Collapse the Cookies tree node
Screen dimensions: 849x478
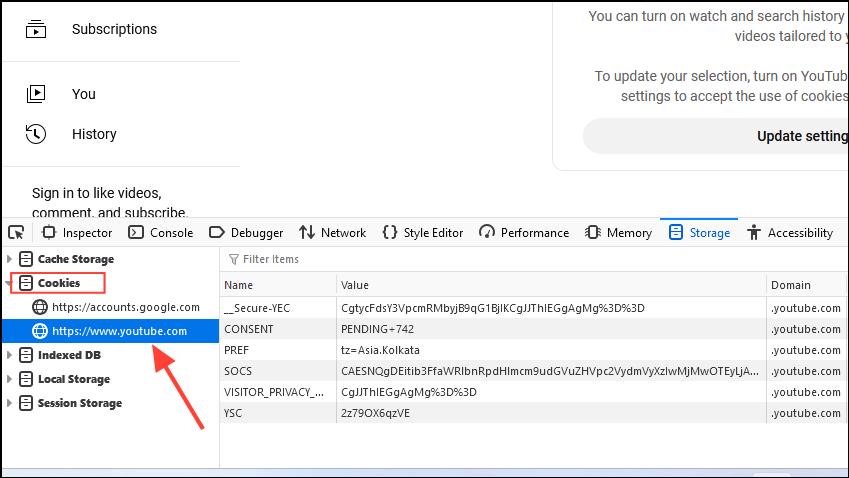point(9,283)
